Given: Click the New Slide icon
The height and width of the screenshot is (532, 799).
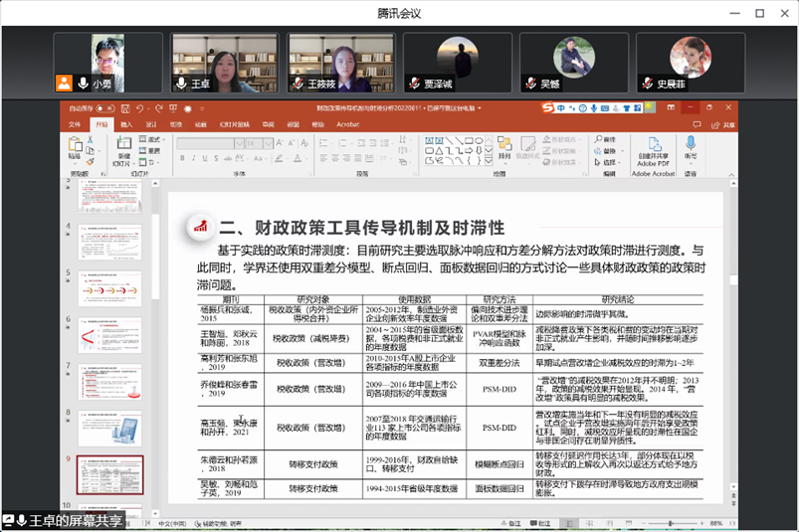Looking at the screenshot, I should pos(123,145).
